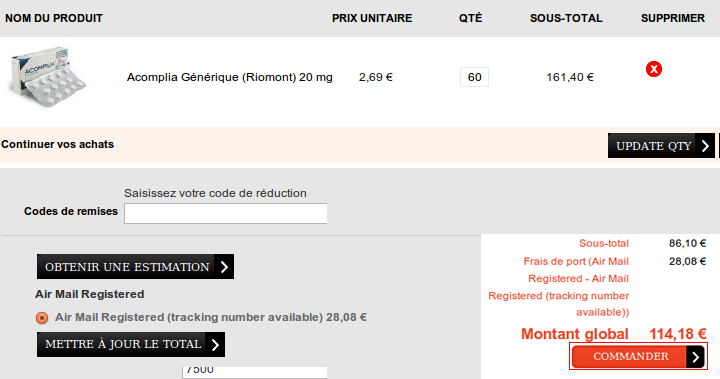The image size is (720, 379).
Task: Click arrow icon on Commander button
Action: pos(695,356)
